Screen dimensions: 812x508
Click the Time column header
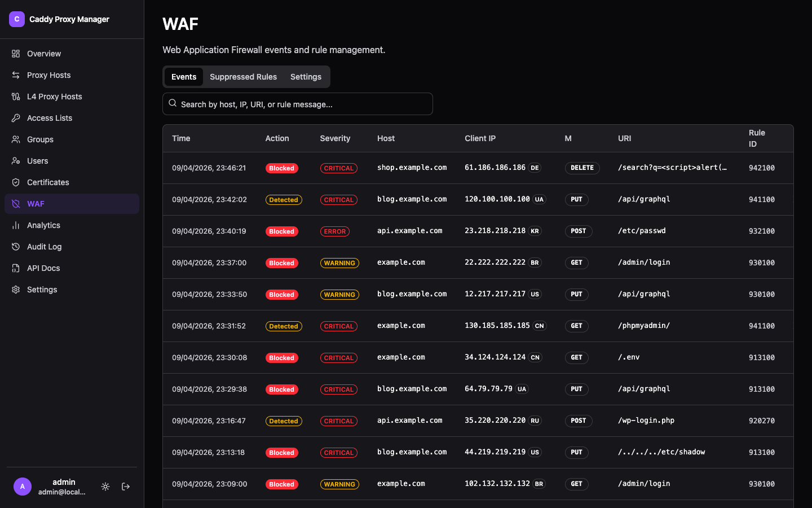tap(181, 138)
